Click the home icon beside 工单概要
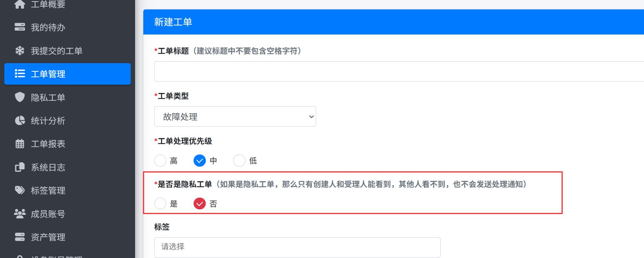644x258 pixels. point(20,4)
